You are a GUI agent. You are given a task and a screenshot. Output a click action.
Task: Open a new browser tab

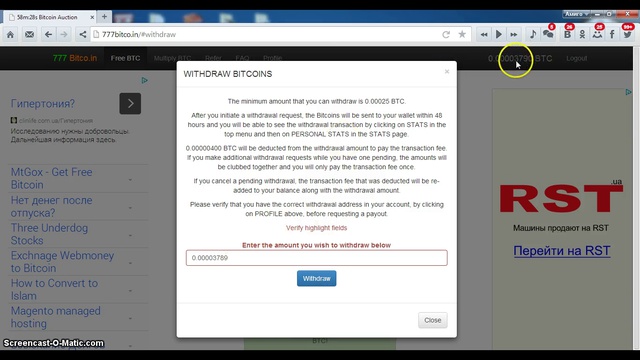pyautogui.click(x=104, y=17)
